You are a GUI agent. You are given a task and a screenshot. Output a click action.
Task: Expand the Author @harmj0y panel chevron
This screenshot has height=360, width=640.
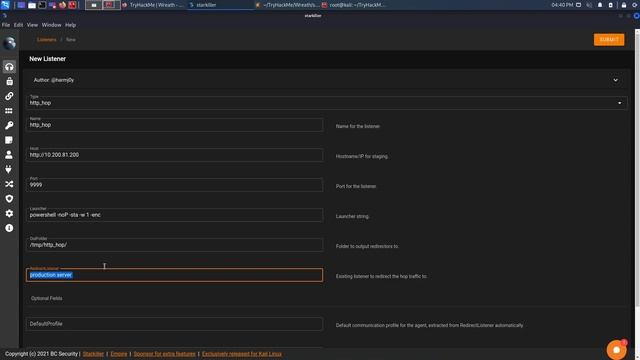[x=616, y=80]
